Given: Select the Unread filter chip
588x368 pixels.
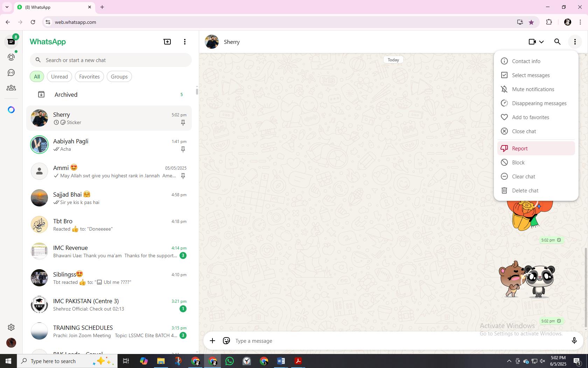Looking at the screenshot, I should pos(59,77).
